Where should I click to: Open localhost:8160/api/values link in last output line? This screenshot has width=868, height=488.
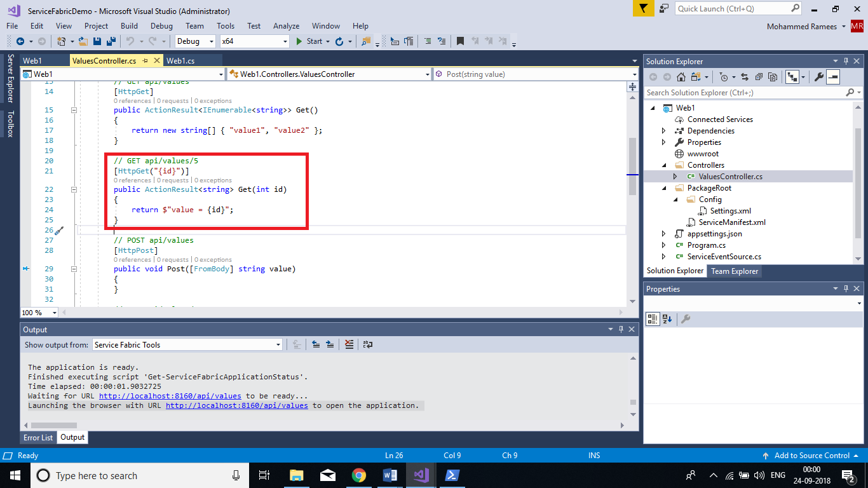(x=236, y=405)
